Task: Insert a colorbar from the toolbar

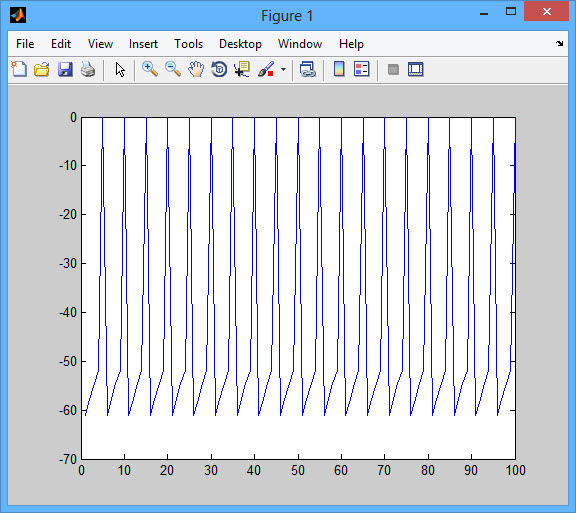Action: point(339,69)
